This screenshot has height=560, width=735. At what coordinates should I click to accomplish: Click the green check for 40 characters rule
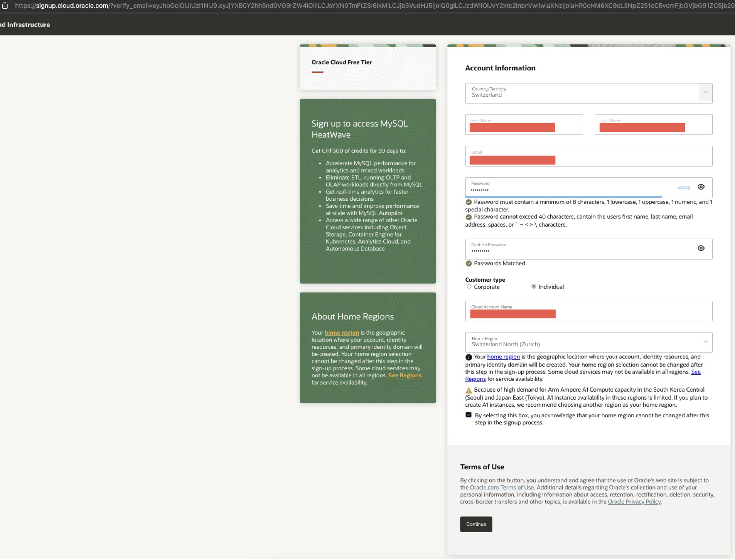point(469,217)
